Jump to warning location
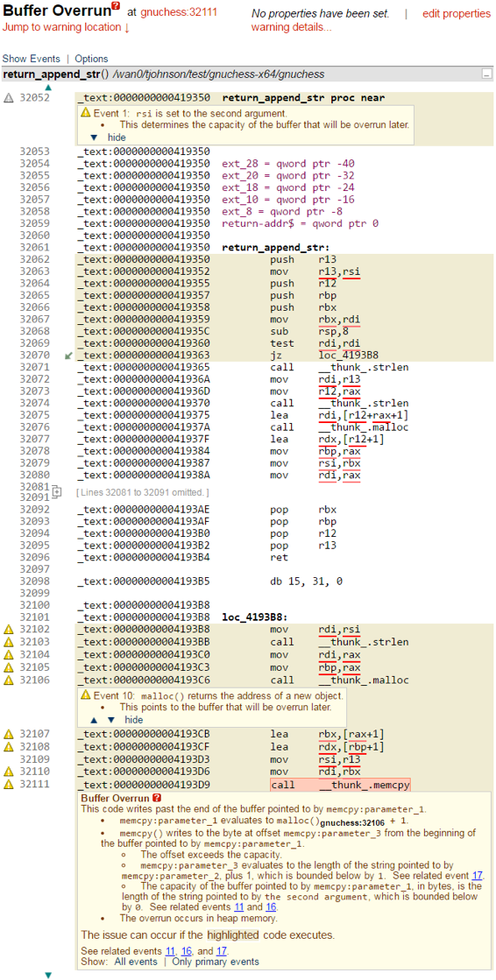The image size is (496, 980). coord(67,27)
